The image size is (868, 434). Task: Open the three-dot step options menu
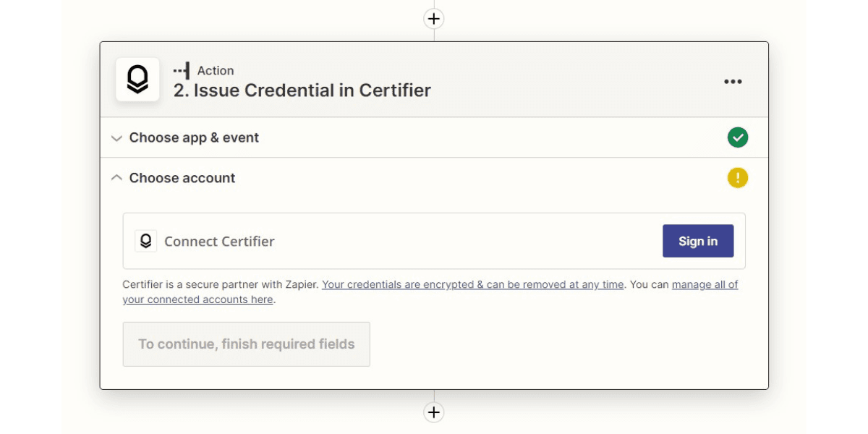(733, 82)
